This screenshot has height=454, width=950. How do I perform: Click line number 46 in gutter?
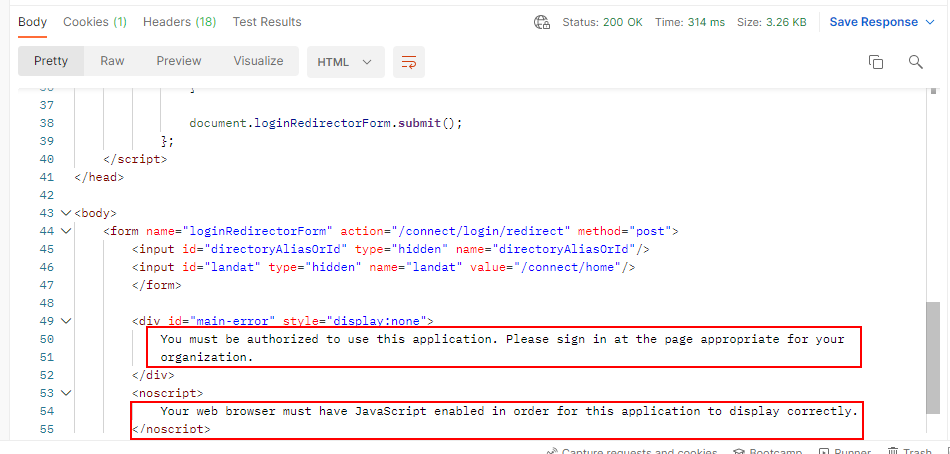[x=46, y=267]
